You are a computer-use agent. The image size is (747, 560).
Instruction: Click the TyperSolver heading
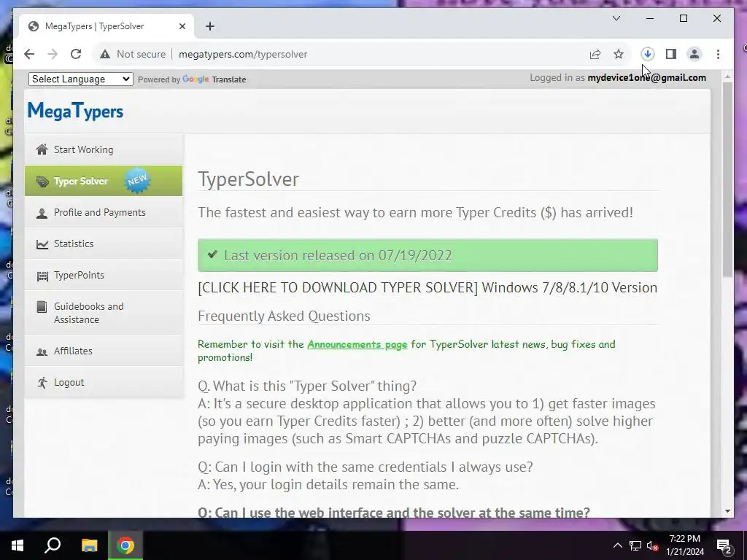pos(248,179)
